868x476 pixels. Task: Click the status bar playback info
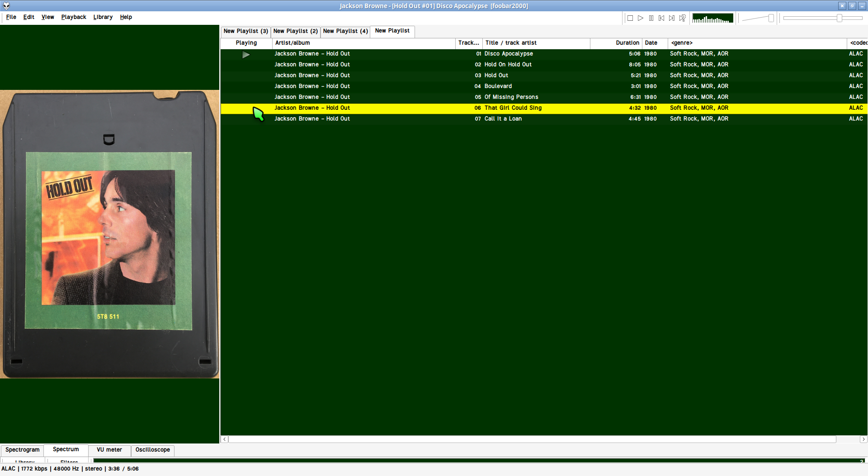tap(70, 469)
